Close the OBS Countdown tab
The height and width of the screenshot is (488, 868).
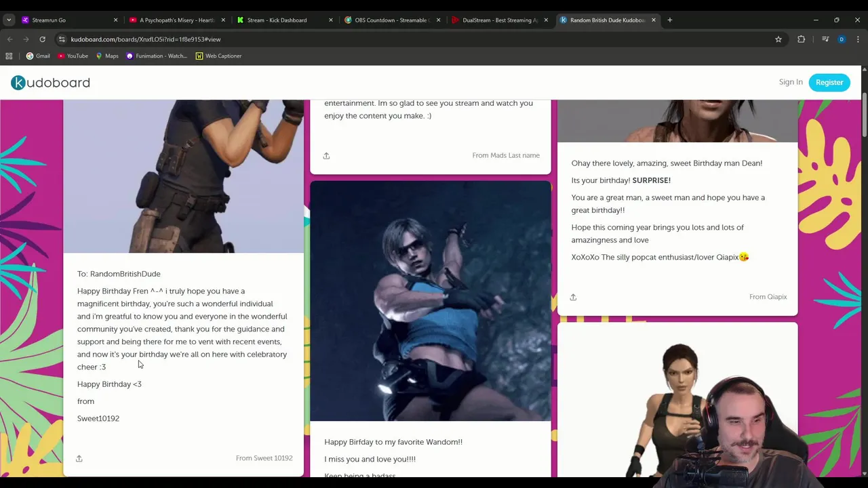(x=438, y=20)
